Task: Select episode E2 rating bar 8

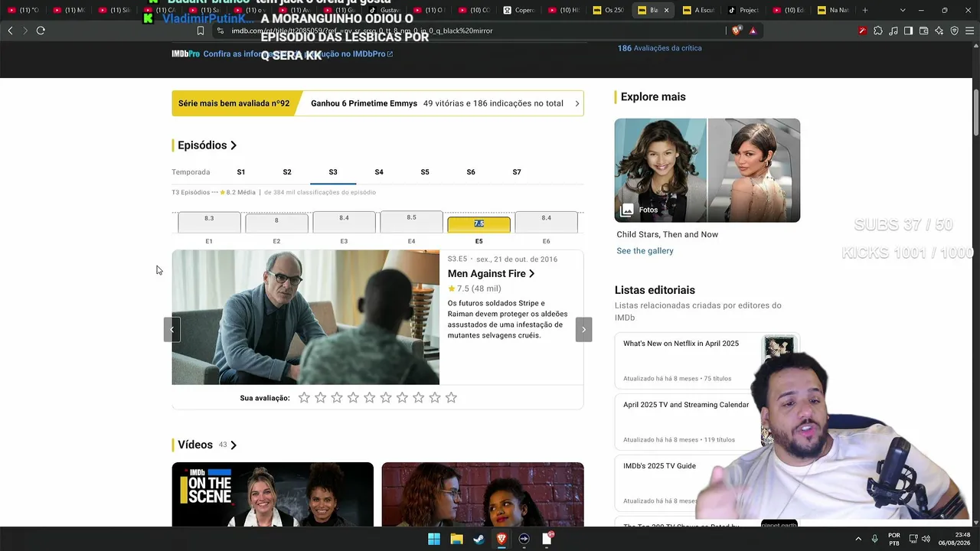Action: click(x=276, y=223)
